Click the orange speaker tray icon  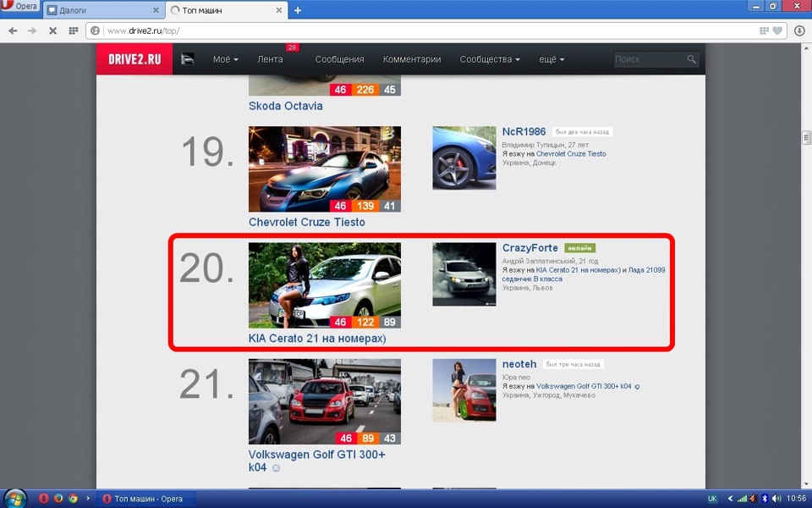click(754, 499)
